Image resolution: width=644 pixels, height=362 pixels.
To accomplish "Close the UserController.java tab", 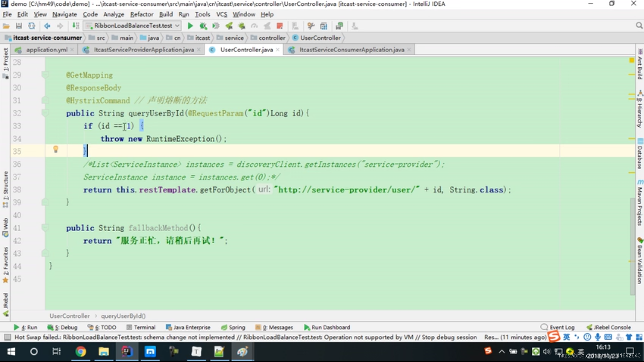I will coord(277,50).
